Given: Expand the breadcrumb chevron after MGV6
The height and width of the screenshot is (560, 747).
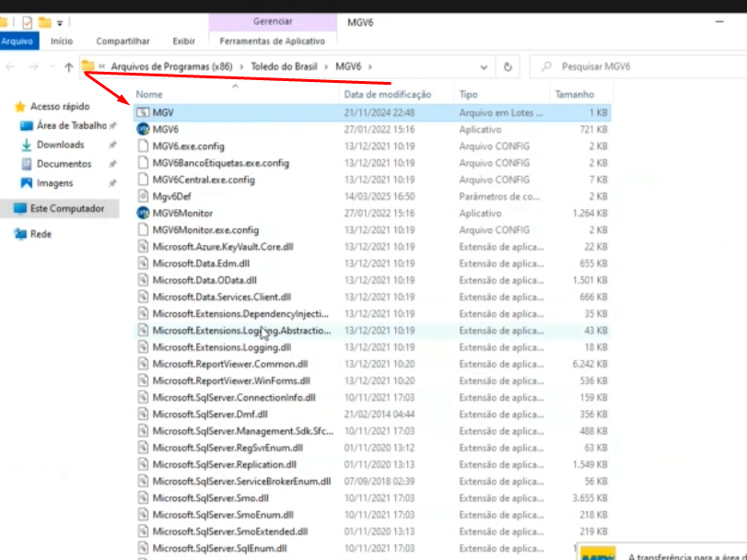Looking at the screenshot, I should coord(370,67).
